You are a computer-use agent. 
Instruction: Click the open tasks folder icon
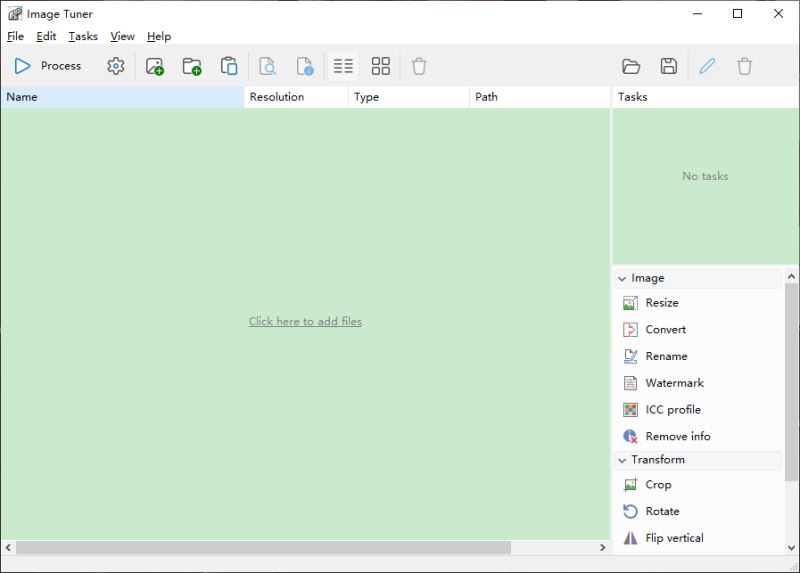coord(631,66)
